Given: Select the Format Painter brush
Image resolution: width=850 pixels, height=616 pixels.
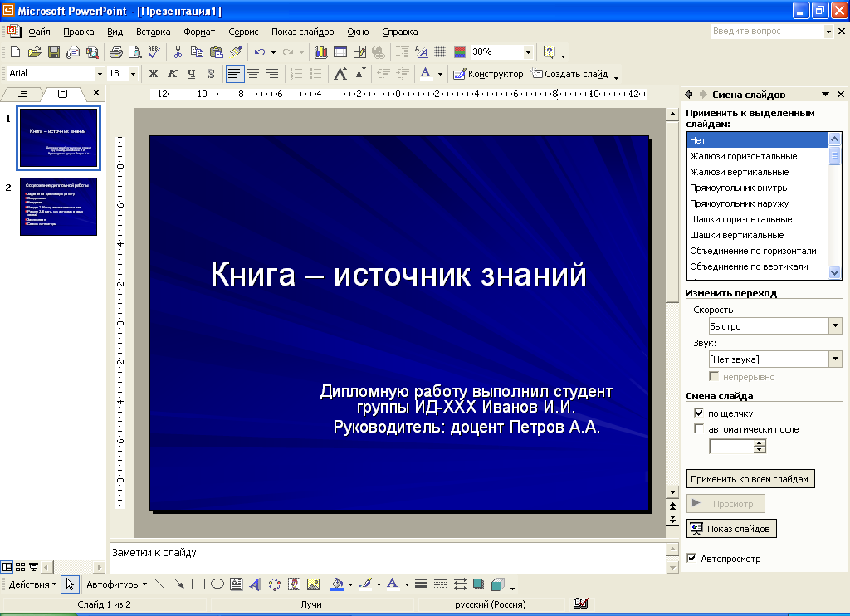Looking at the screenshot, I should click(x=236, y=52).
